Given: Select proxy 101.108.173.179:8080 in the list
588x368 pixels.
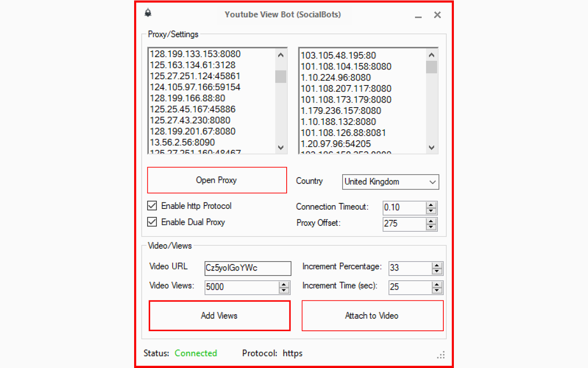Looking at the screenshot, I should coord(346,100).
